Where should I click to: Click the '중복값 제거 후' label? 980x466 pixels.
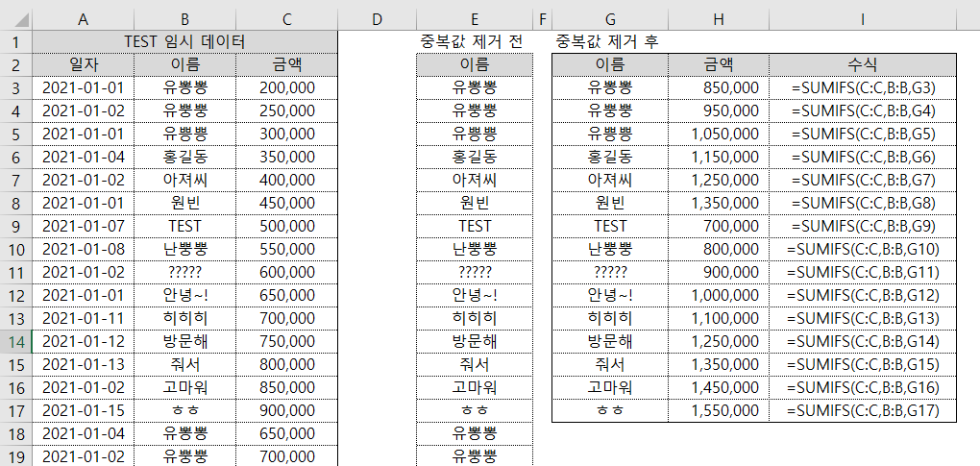coord(607,42)
